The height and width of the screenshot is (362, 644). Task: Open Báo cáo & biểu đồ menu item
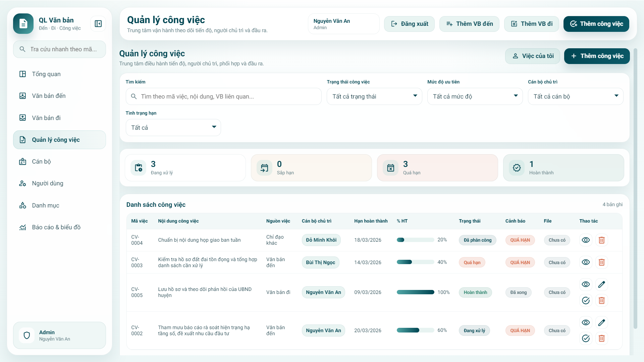point(56,227)
